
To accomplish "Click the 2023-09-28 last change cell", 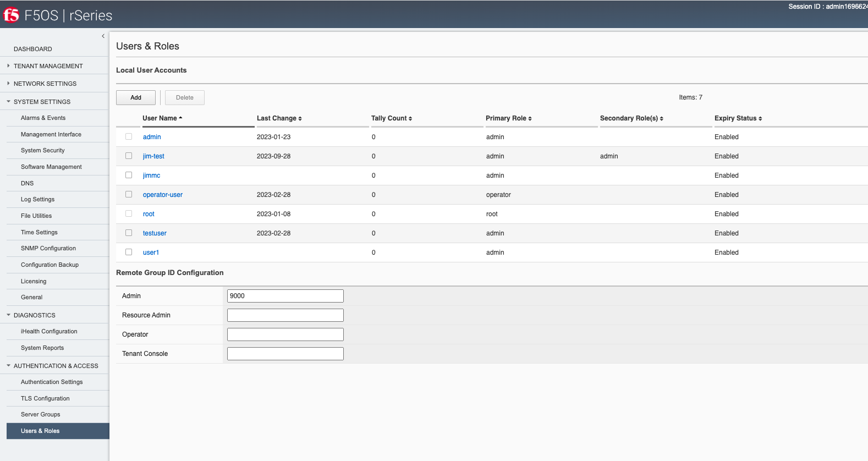I will point(273,156).
